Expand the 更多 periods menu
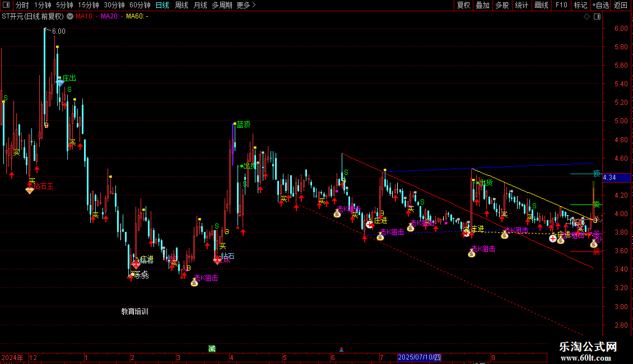The image size is (633, 364). tap(246, 5)
